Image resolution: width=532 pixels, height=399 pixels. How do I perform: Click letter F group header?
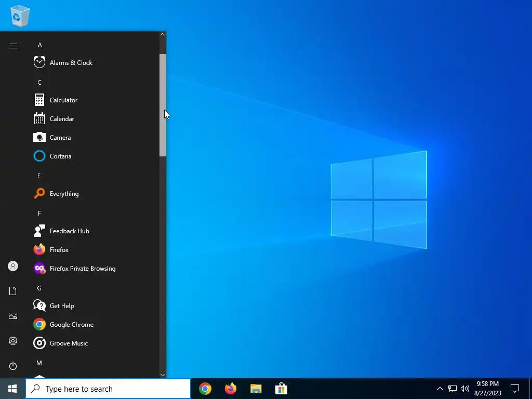(x=39, y=214)
